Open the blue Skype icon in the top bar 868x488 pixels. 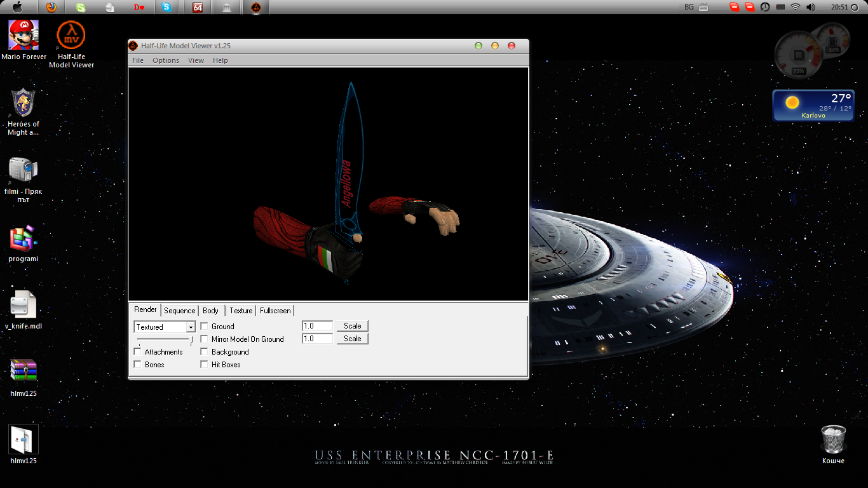click(x=166, y=8)
